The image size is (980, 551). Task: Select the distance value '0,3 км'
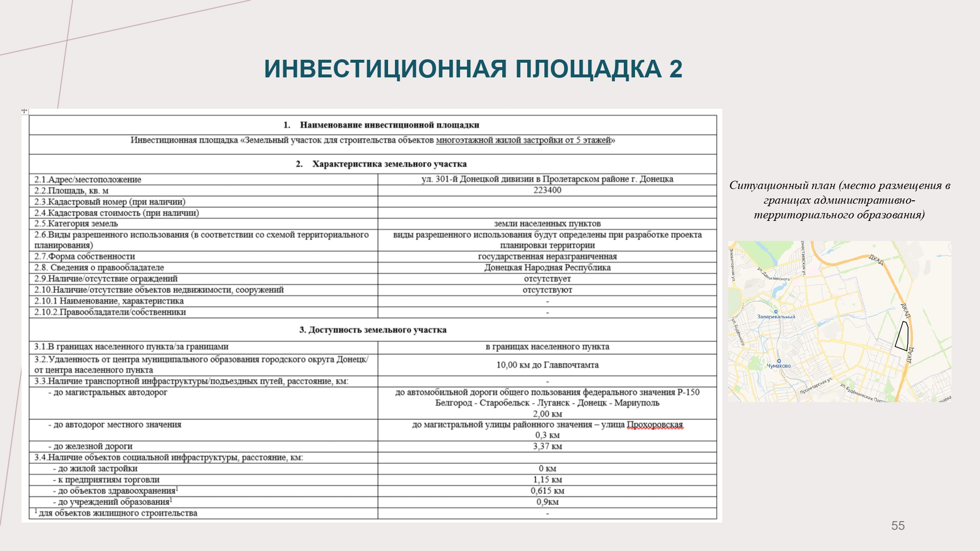click(x=547, y=435)
